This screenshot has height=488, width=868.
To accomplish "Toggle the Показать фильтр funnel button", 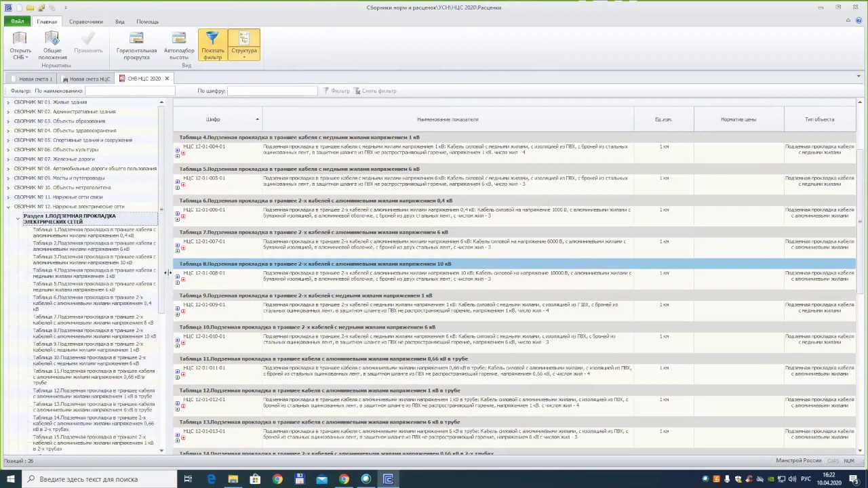I will click(x=213, y=45).
